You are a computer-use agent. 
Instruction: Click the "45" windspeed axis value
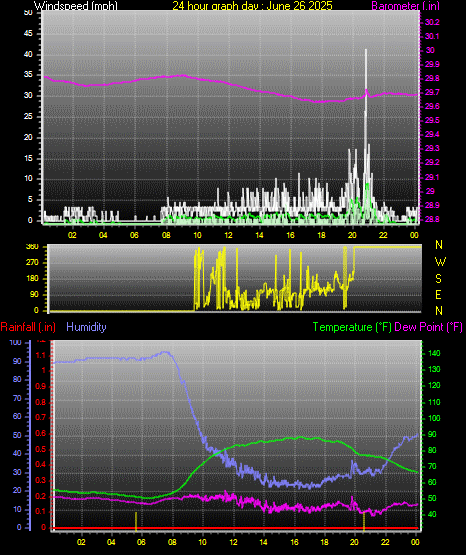click(x=28, y=34)
